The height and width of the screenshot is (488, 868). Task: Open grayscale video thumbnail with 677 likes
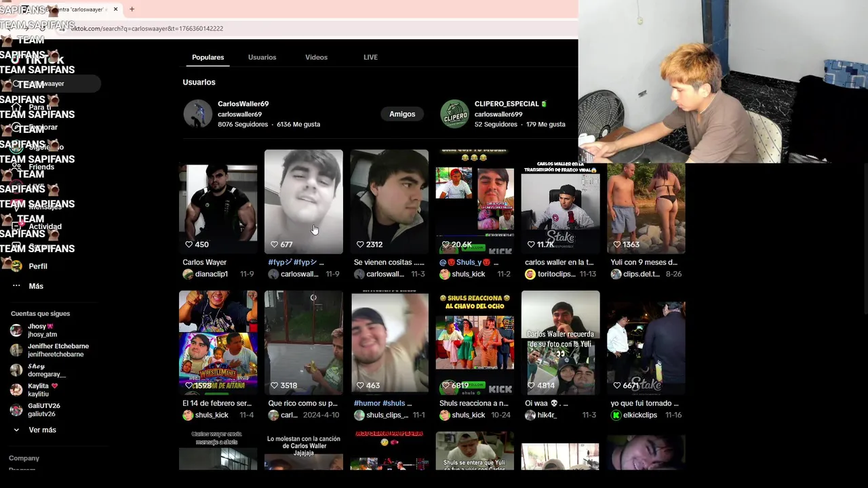(x=303, y=201)
